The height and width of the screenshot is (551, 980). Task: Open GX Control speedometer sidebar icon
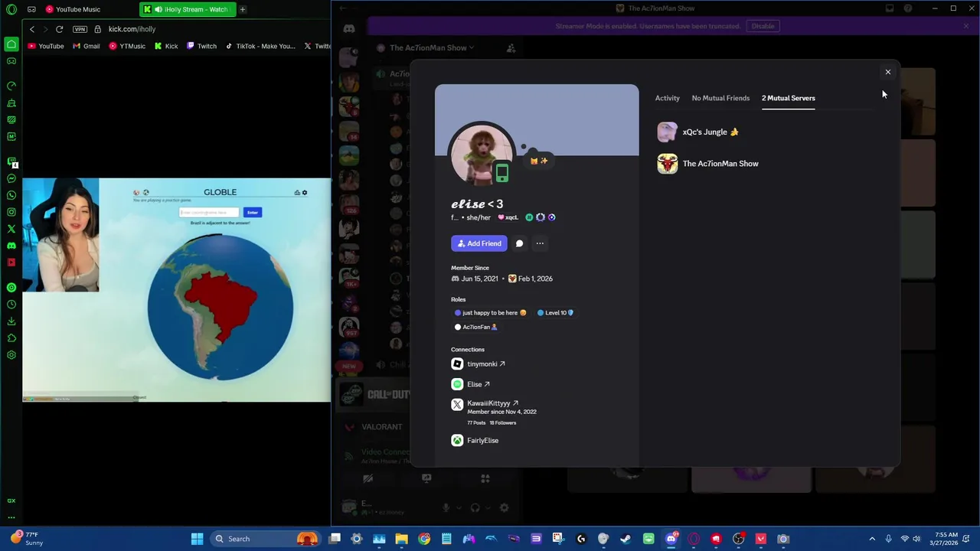(11, 86)
